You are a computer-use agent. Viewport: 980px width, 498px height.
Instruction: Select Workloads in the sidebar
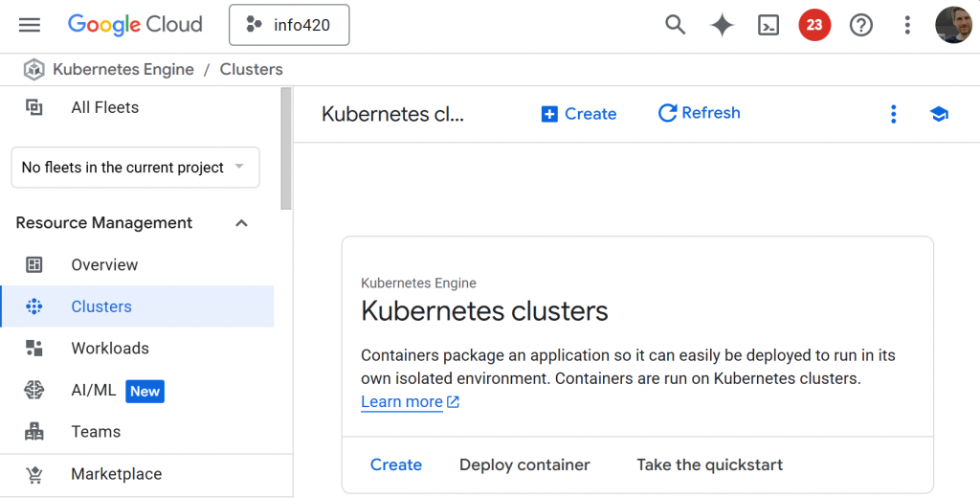(110, 349)
